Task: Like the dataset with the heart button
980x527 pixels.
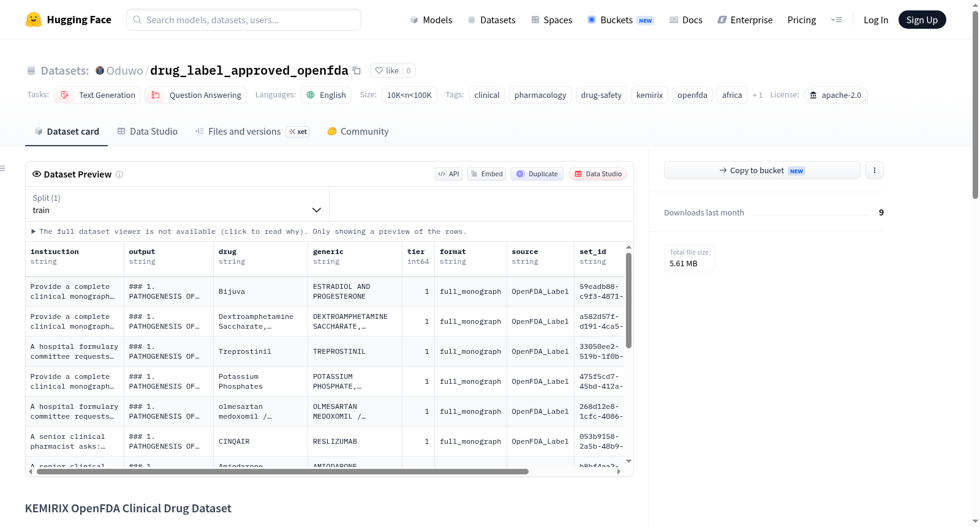Action: click(386, 70)
